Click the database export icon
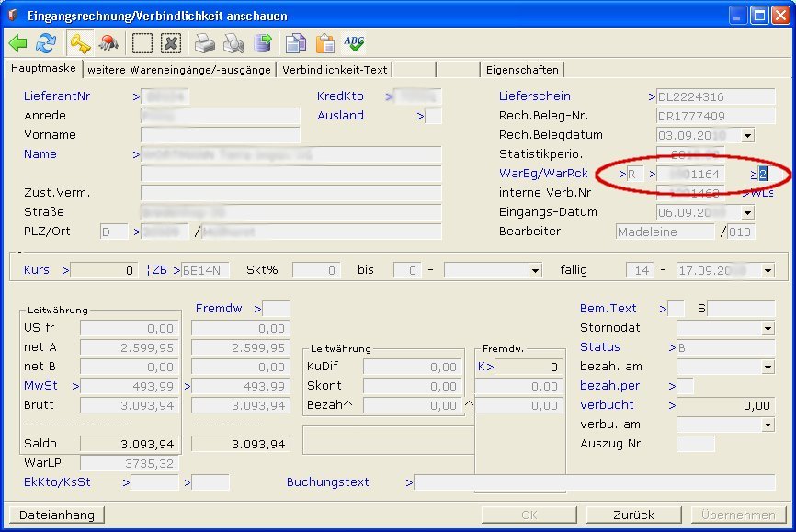 coord(263,43)
